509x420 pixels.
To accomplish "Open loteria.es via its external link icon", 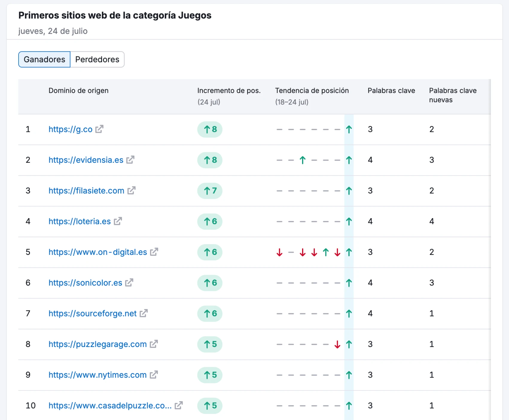I will click(x=118, y=221).
